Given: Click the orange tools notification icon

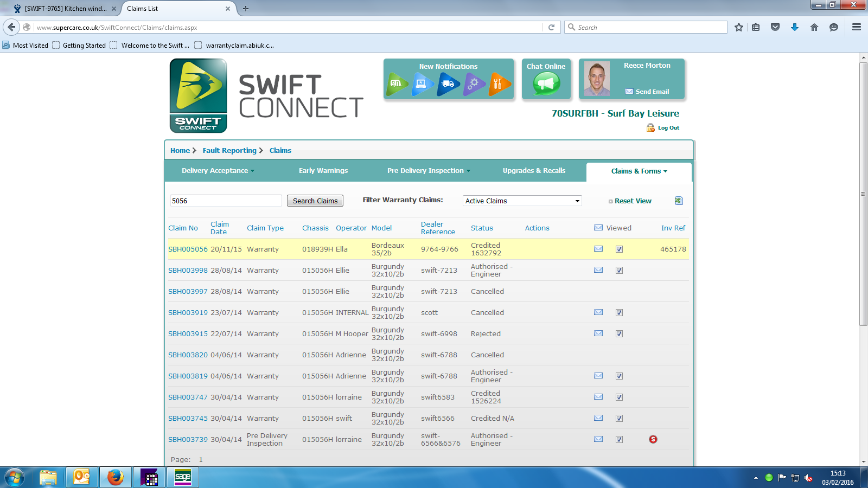Looking at the screenshot, I should point(499,84).
